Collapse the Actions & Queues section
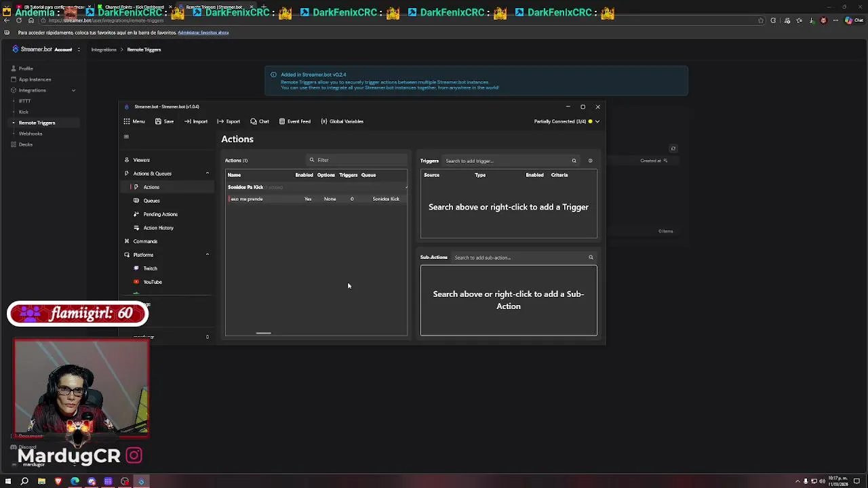The image size is (868, 488). [208, 174]
